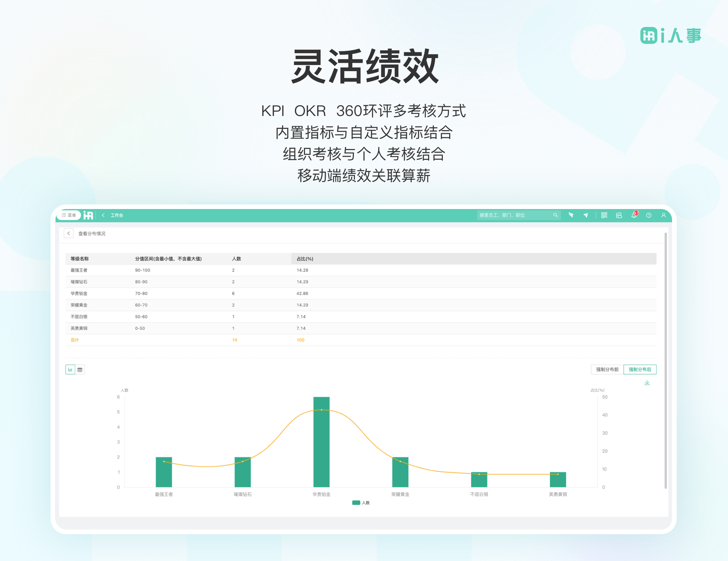Click the magnifier search icon
The width and height of the screenshot is (728, 561).
pyautogui.click(x=555, y=215)
